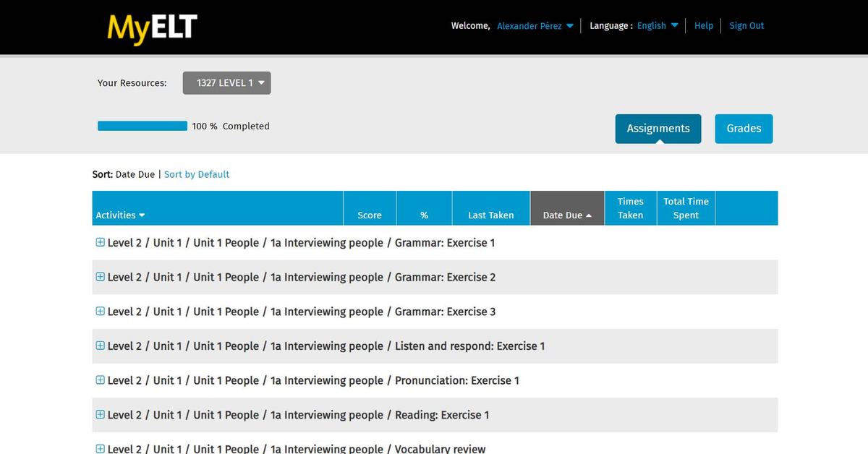This screenshot has height=454, width=868.
Task: Click the Help link
Action: [704, 26]
